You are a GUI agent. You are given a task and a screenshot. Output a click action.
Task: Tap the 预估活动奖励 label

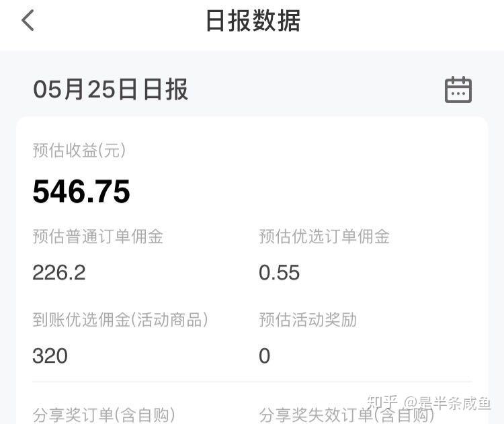pos(308,320)
